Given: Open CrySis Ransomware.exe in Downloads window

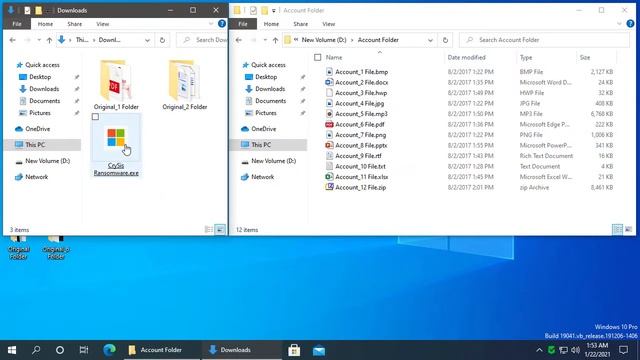Looking at the screenshot, I should coord(116,145).
